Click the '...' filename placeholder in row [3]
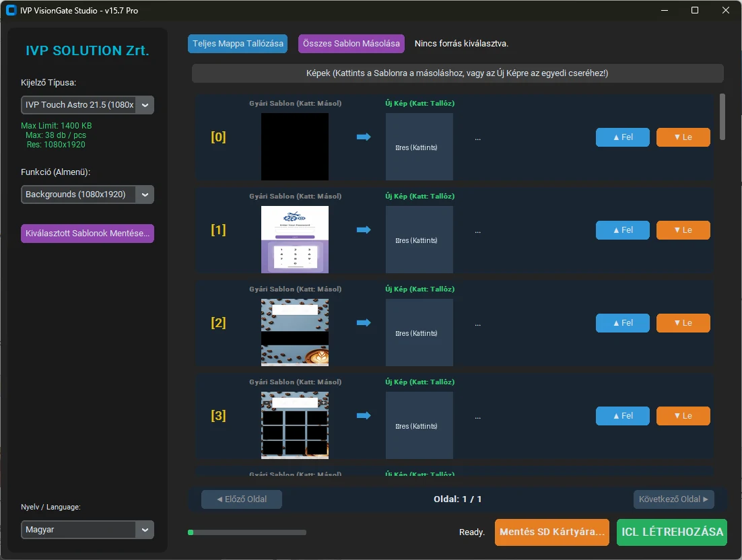742x560 pixels. click(x=478, y=417)
